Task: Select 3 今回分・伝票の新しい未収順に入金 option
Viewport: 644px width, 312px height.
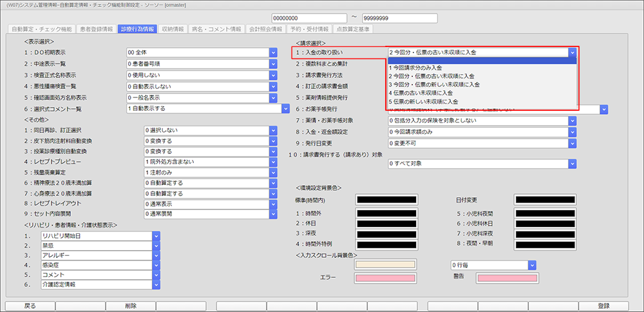Action: click(434, 84)
